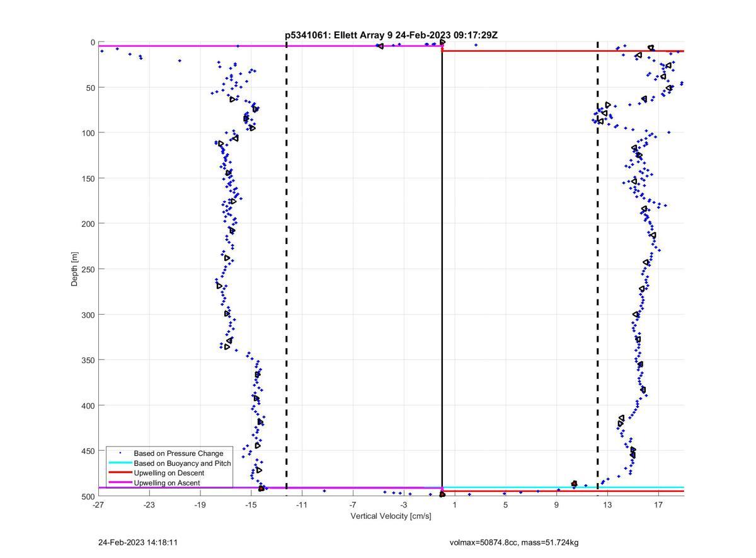
Task: Select legend entry 'Based on Pressure Change'
Action: [x=178, y=453]
